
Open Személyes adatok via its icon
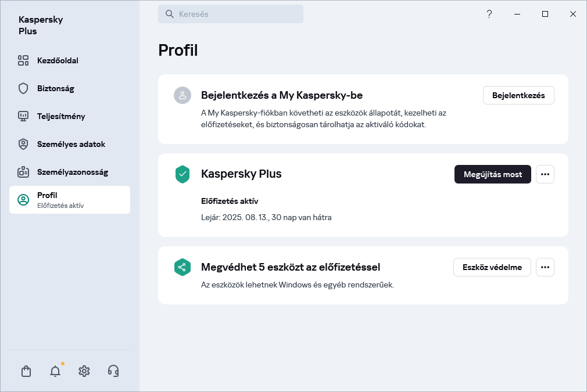pyautogui.click(x=23, y=144)
